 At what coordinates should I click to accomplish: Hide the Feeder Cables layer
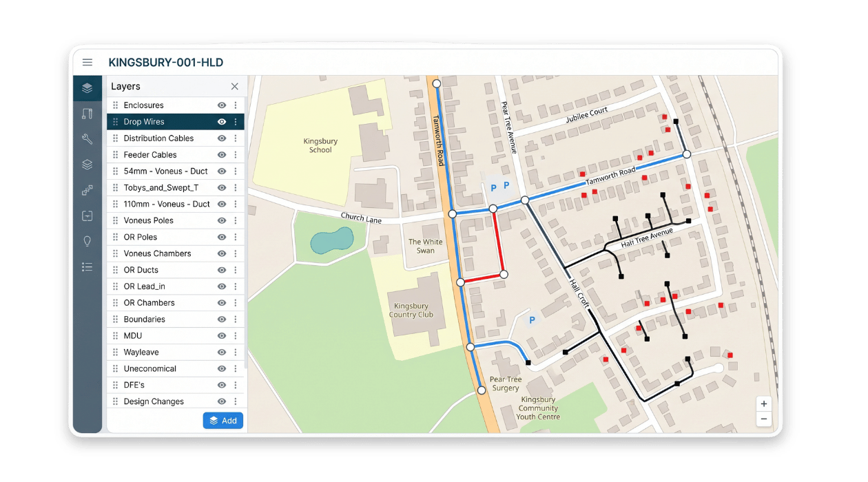click(222, 155)
